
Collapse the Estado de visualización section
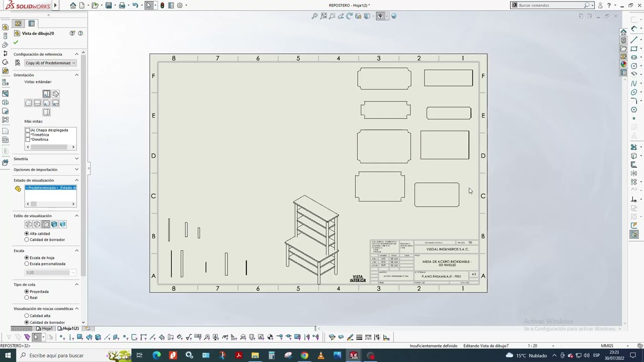coord(76,180)
